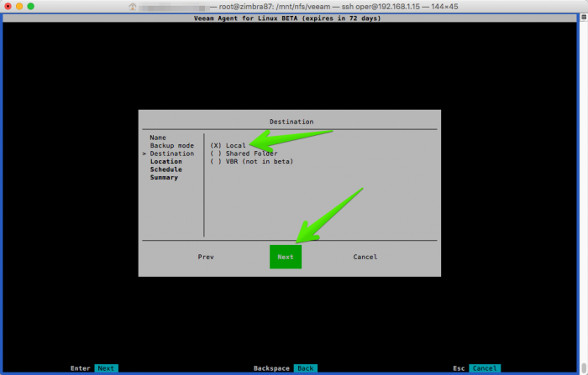The width and height of the screenshot is (588, 375).
Task: Maximize terminal with the green button
Action: (x=31, y=6)
